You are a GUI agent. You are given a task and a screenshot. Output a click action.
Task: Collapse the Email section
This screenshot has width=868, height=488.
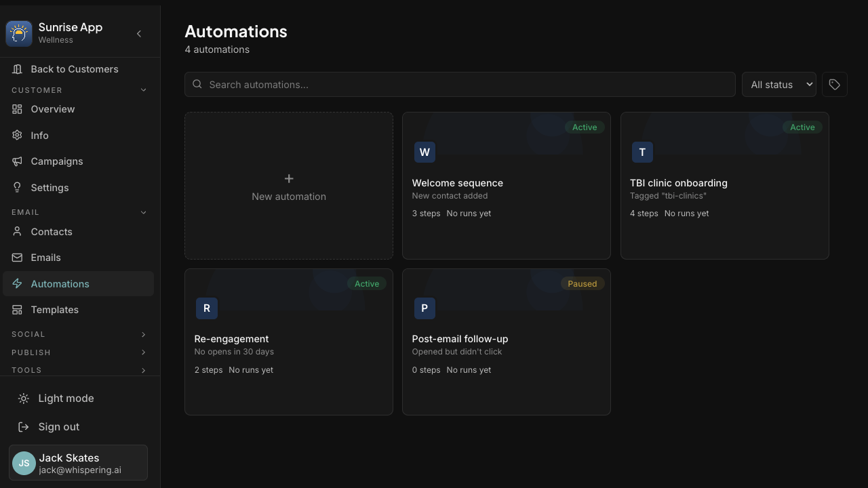[79, 212]
